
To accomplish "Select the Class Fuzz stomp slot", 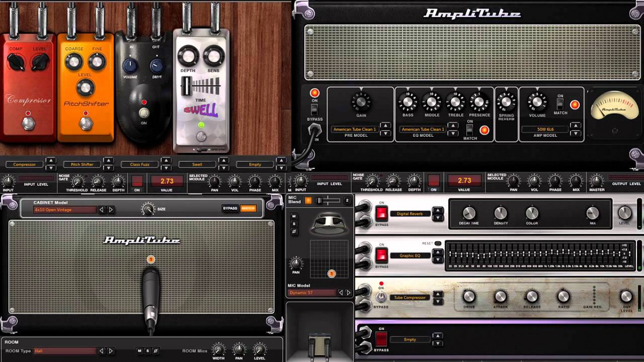I will tap(140, 165).
